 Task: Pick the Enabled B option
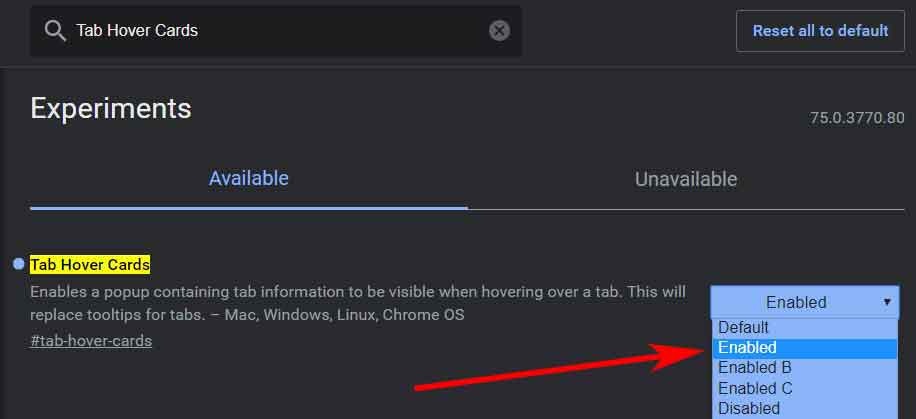click(x=755, y=368)
